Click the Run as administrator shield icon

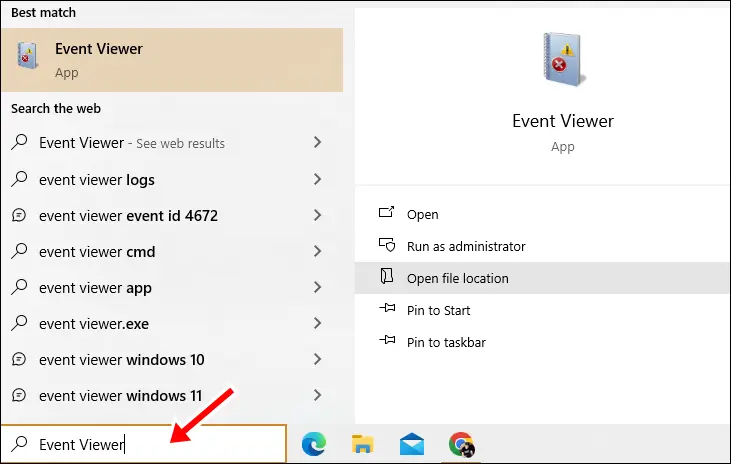point(387,246)
